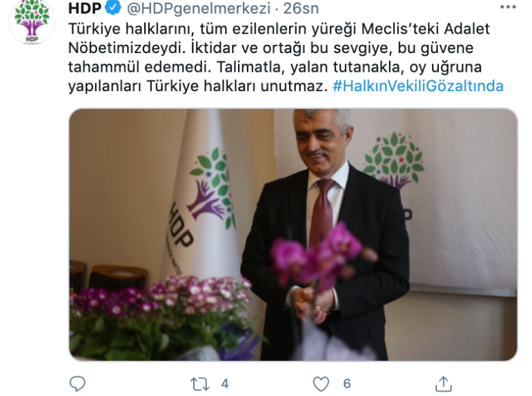Image resolution: width=532 pixels, height=396 pixels.
Task: Share the tweet using upload arrow icon
Action: pyautogui.click(x=444, y=384)
